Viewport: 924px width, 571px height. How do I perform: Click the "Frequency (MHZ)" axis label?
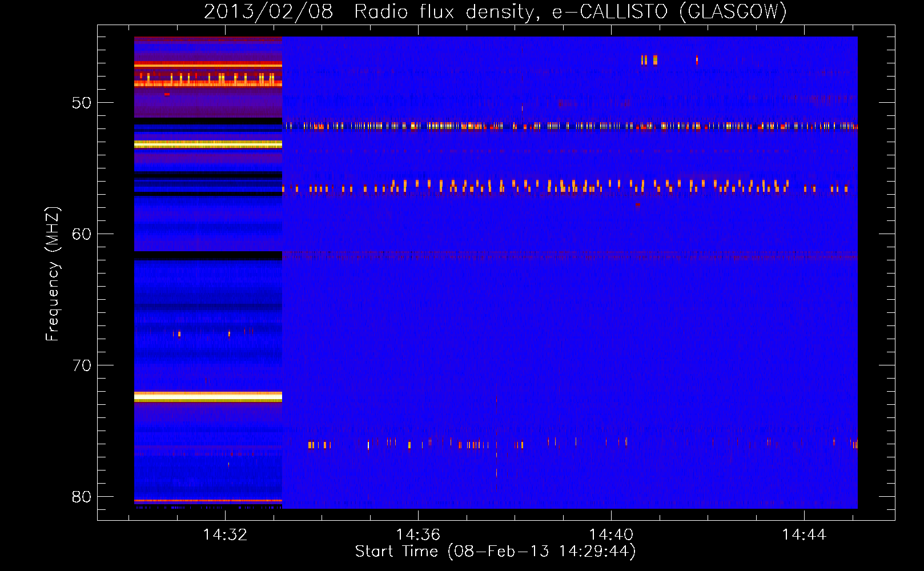(x=52, y=274)
